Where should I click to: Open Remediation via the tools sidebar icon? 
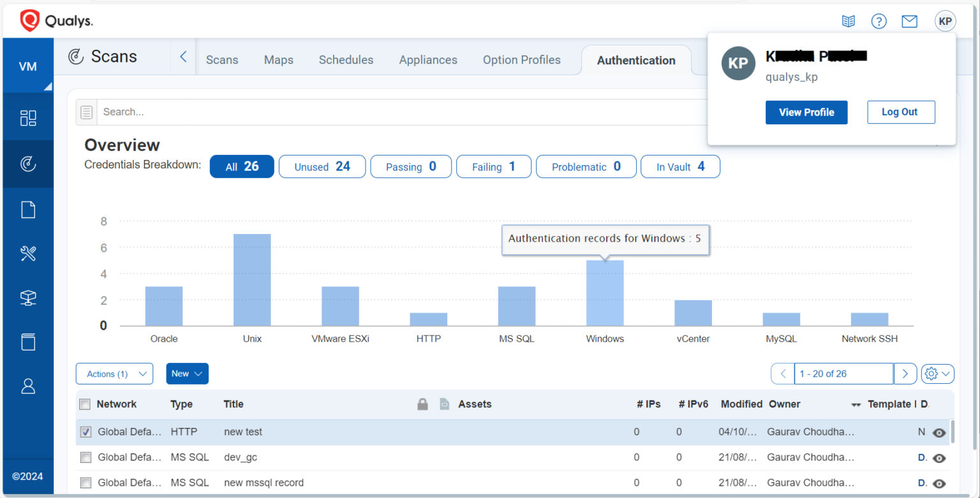click(28, 253)
